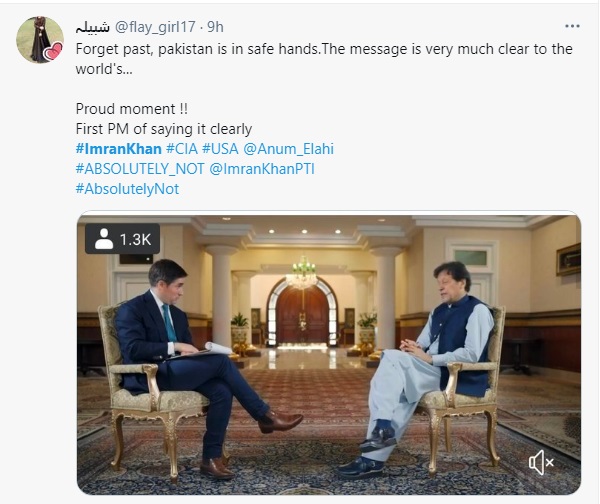
Task: Open the tweet author's profile picture
Action: [40, 39]
